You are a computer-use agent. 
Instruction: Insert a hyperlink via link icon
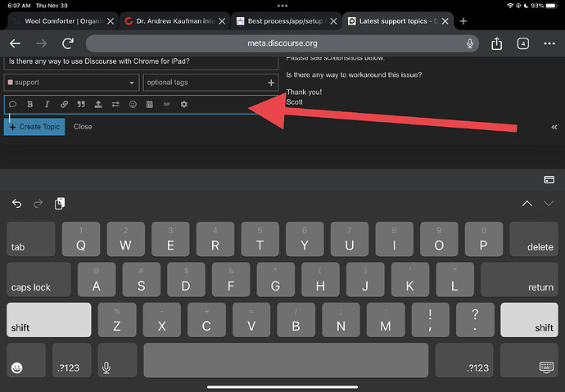click(64, 105)
